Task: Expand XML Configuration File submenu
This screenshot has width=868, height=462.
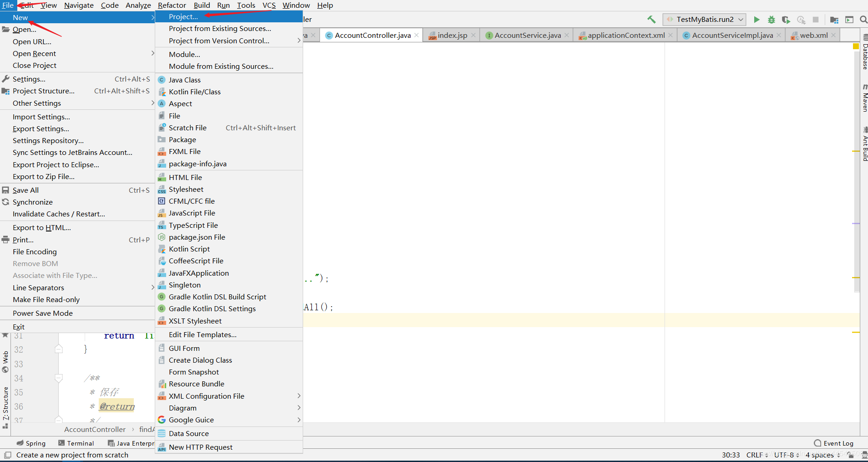Action: [229, 396]
